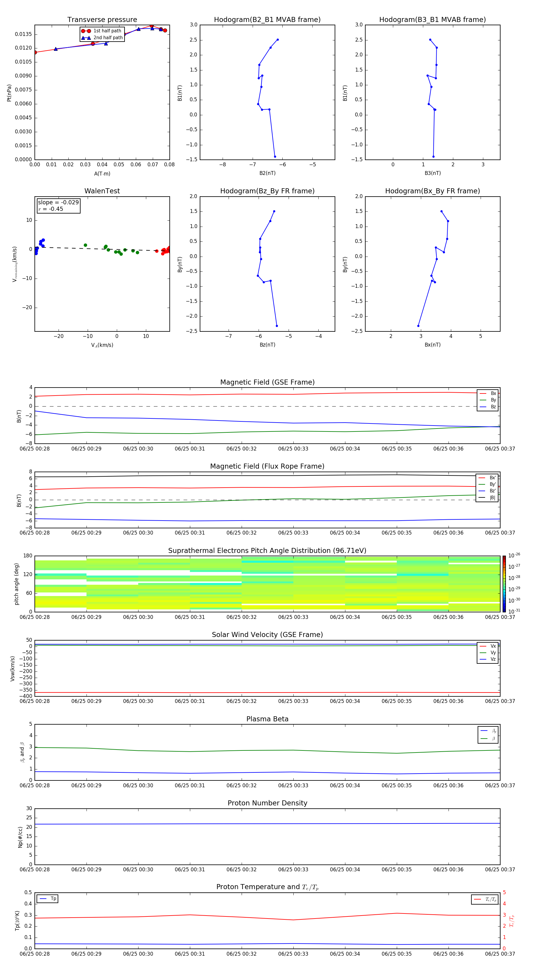The image size is (535, 980).
Task: Select the 'r = -0.45' annotation text
Action: (x=51, y=209)
